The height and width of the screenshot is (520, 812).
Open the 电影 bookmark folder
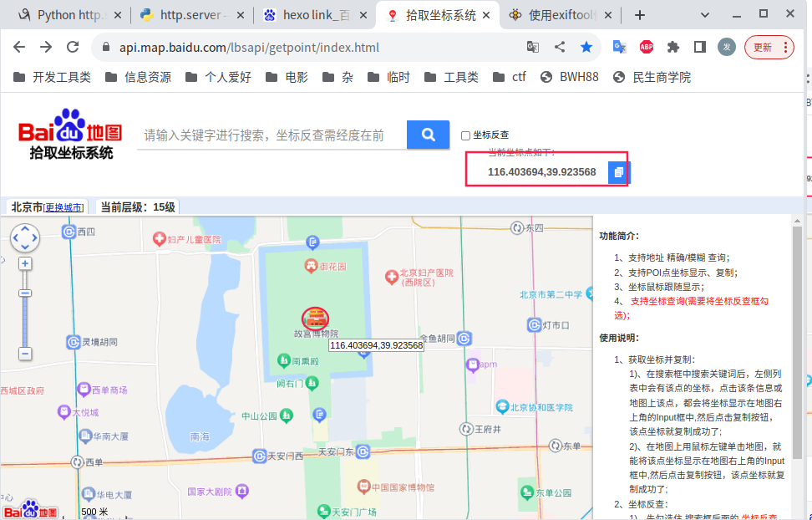[287, 77]
